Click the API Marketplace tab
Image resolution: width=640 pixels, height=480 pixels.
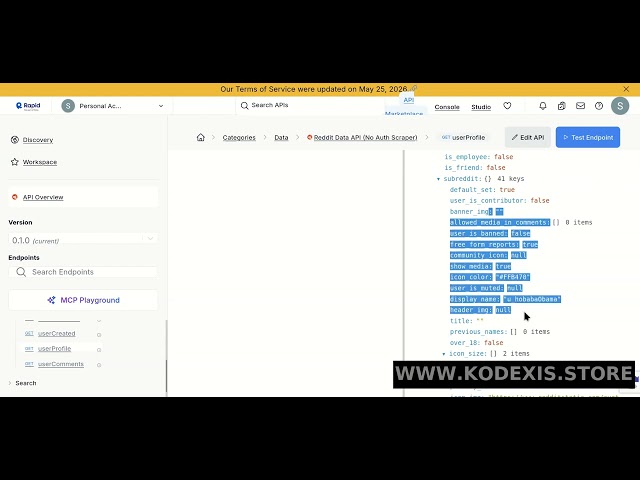404,106
